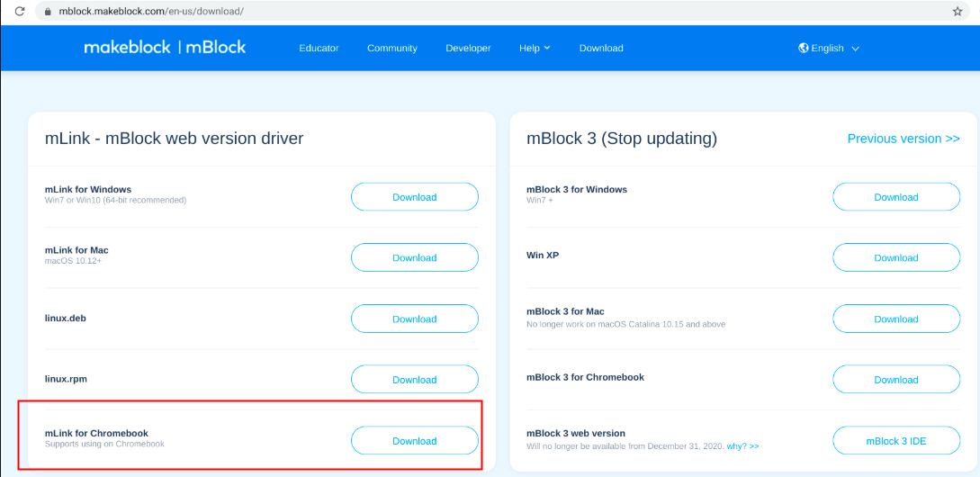Open the mBlock 3 IDE button
Image resolution: width=980 pixels, height=477 pixels.
point(895,441)
